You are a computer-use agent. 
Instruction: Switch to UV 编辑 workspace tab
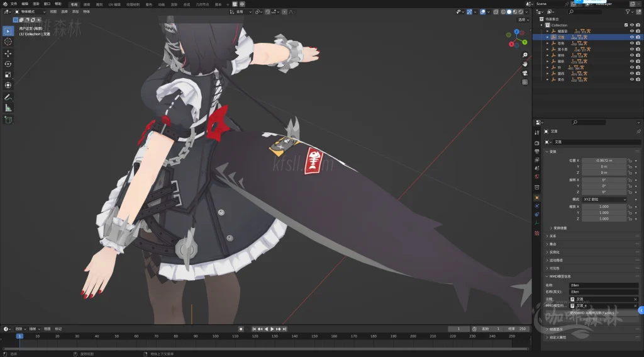click(114, 4)
